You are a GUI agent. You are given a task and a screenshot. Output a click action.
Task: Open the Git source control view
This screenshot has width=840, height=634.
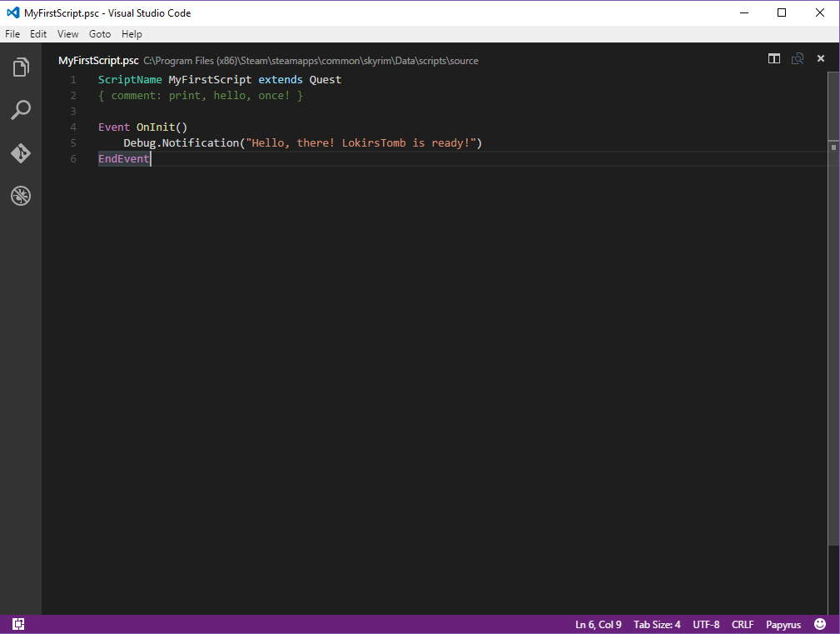(x=21, y=153)
